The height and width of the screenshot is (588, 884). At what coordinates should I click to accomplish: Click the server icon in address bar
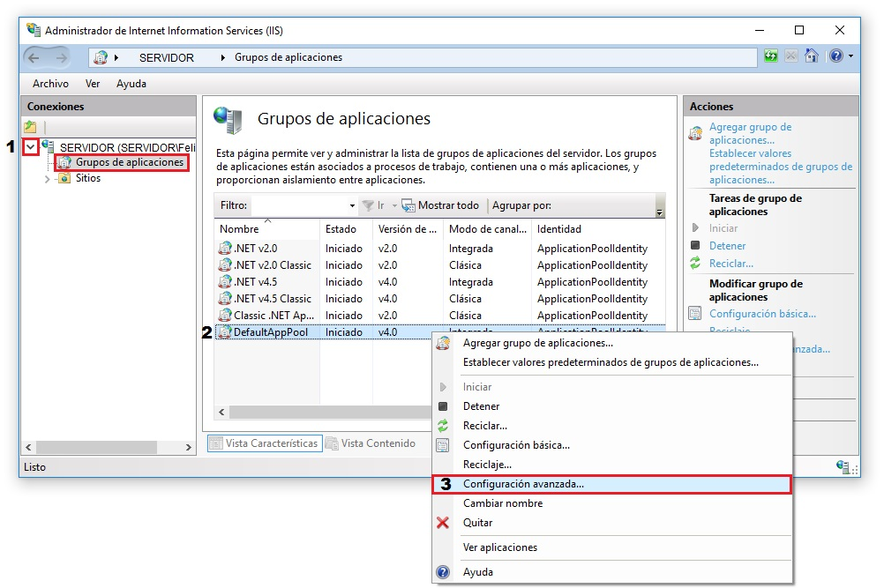(101, 57)
